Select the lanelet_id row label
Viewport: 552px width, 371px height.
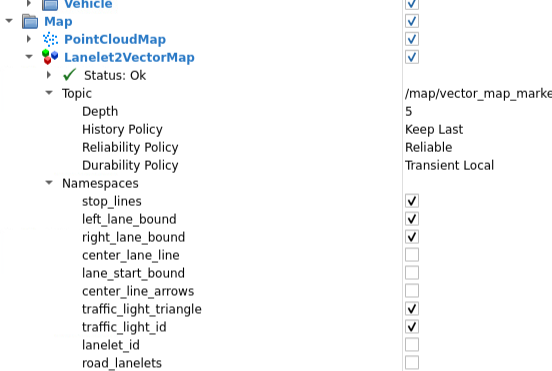(111, 345)
